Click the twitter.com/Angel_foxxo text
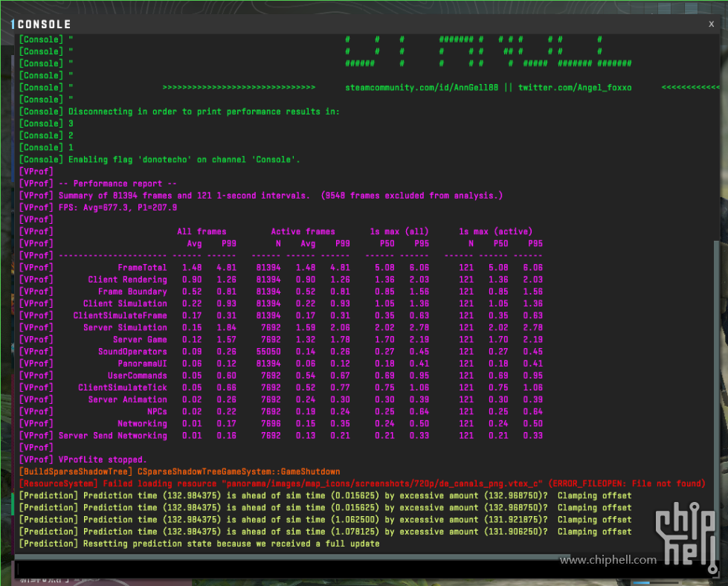Screen dimensions: 728x586 tap(575, 88)
